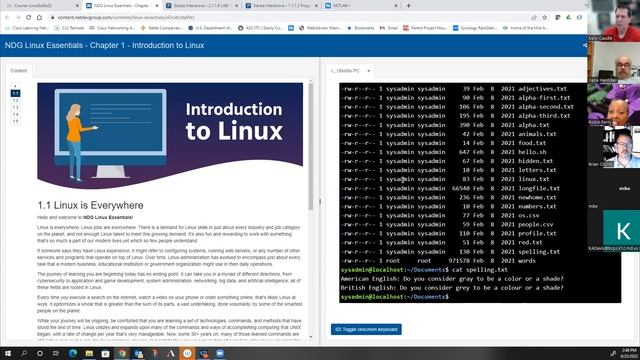Click the 'words' file row in the terminal listing
This screenshot has width=640, height=360.
pos(438,261)
